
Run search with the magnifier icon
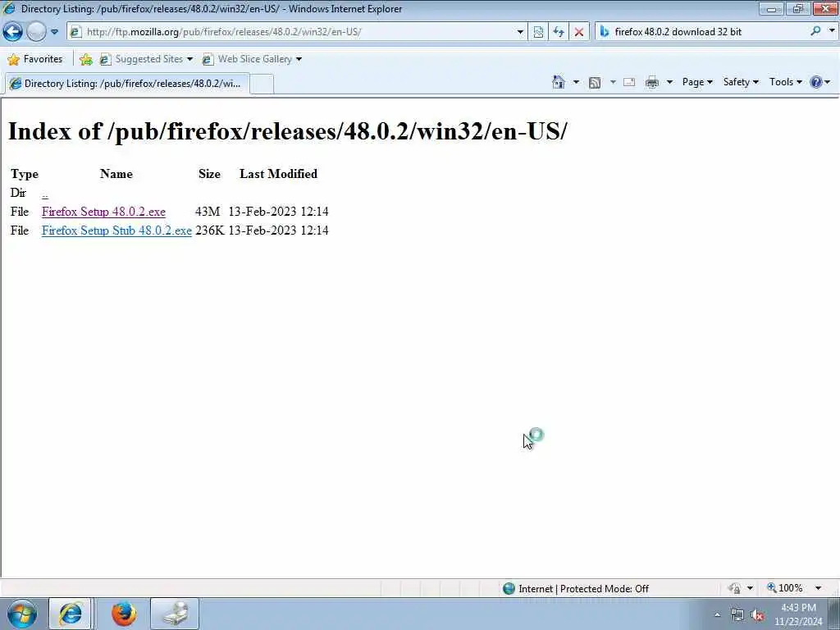point(816,32)
